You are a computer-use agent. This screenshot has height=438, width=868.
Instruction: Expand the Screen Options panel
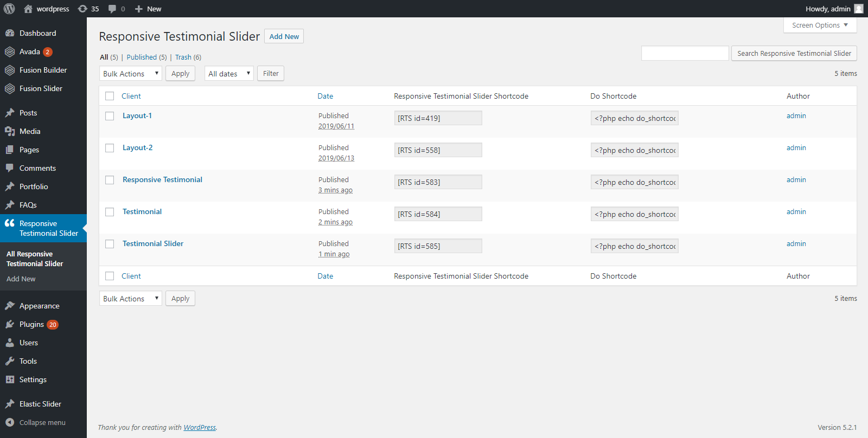click(820, 25)
